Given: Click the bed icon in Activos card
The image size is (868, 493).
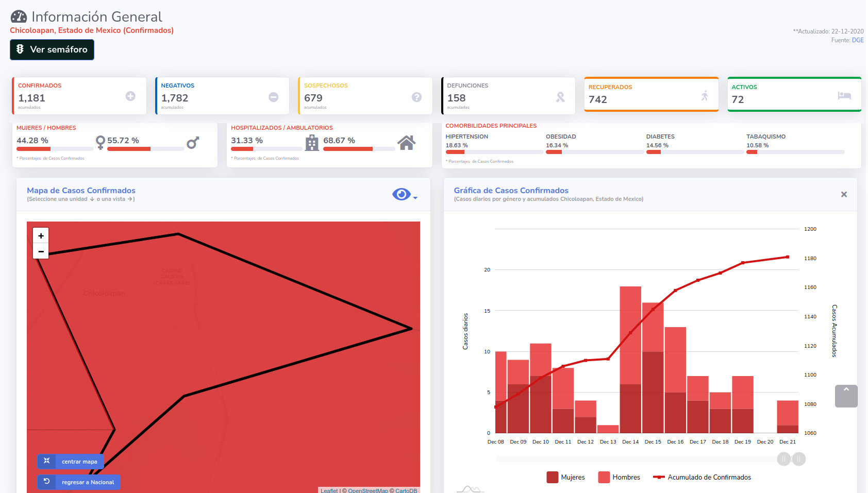Looking at the screenshot, I should tap(844, 95).
